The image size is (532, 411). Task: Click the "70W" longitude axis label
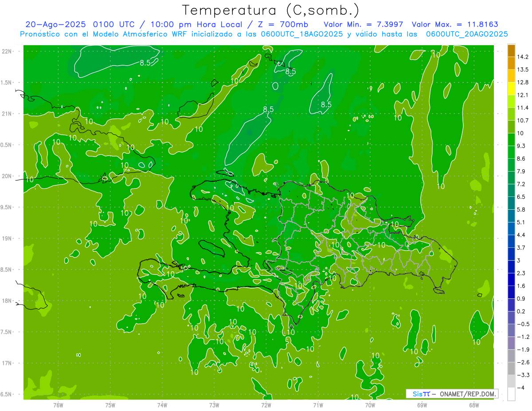[x=370, y=405]
